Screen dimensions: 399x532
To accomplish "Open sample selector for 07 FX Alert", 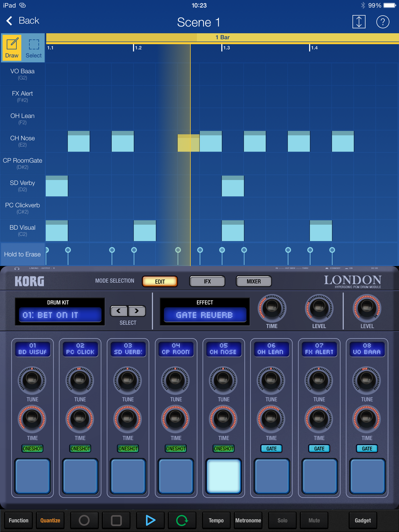I will pyautogui.click(x=319, y=349).
